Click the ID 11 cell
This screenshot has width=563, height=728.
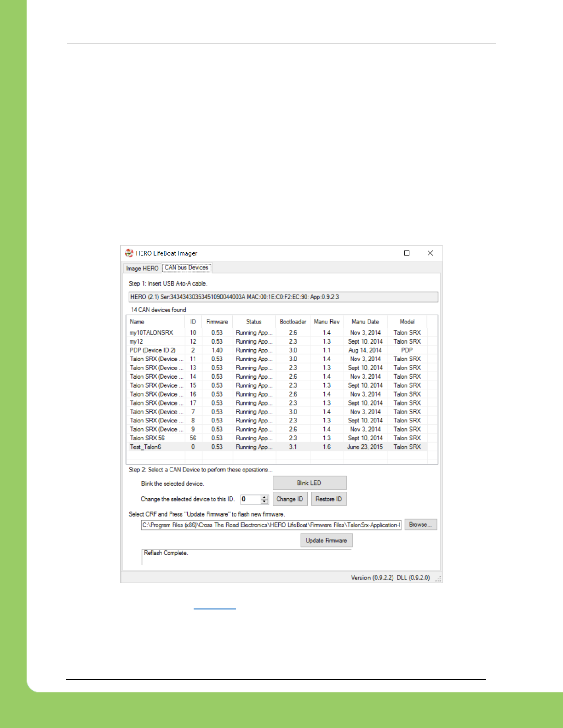(193, 359)
